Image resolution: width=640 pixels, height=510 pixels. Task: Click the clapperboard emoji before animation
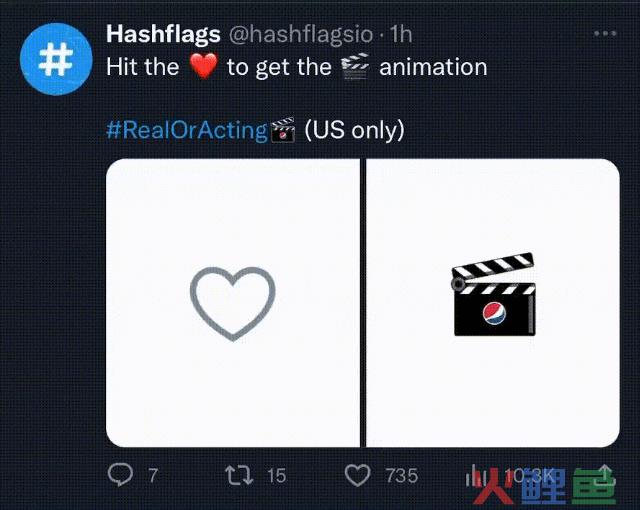point(355,66)
